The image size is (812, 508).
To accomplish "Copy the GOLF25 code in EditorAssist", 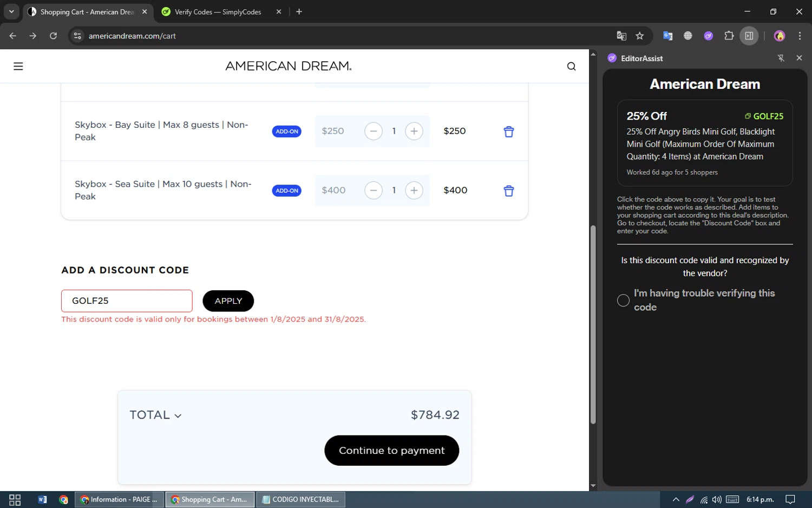I will pyautogui.click(x=764, y=116).
